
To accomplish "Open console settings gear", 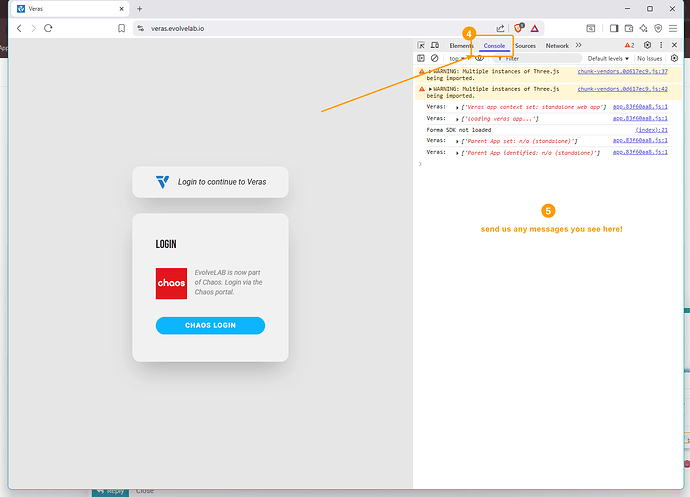I will tap(674, 58).
